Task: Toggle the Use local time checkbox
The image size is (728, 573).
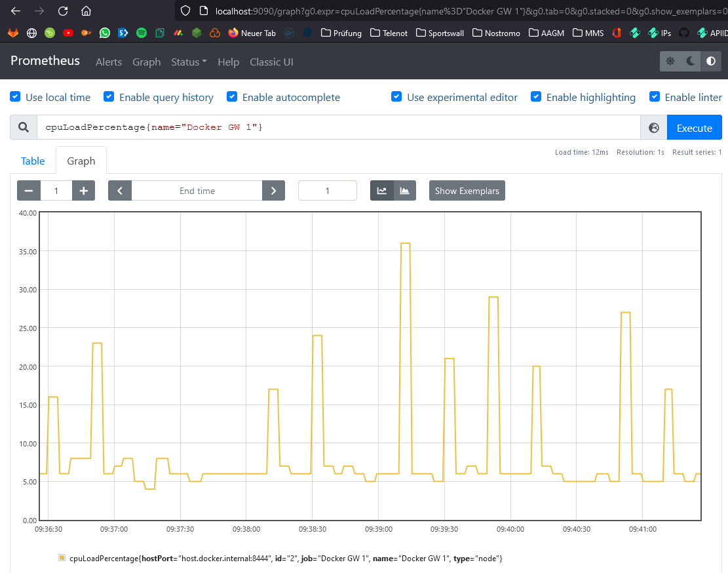Action: (15, 97)
